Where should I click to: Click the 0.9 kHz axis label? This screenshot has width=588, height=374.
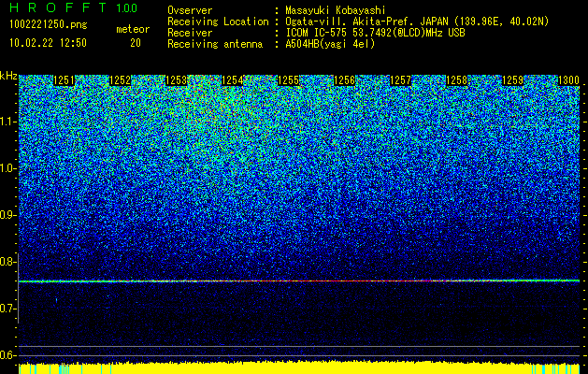point(8,215)
